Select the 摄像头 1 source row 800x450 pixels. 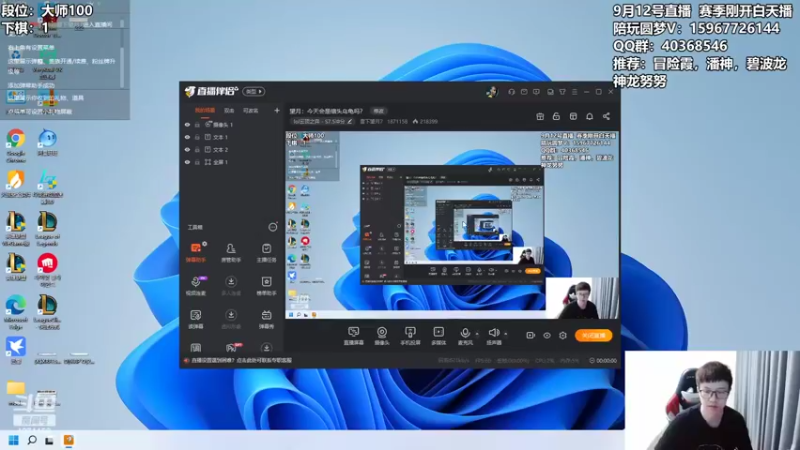point(232,124)
